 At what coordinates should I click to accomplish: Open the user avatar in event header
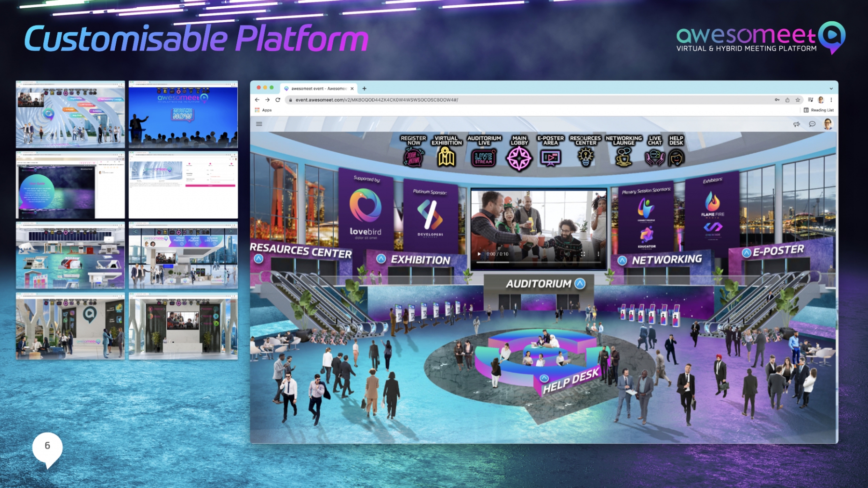pos(828,124)
